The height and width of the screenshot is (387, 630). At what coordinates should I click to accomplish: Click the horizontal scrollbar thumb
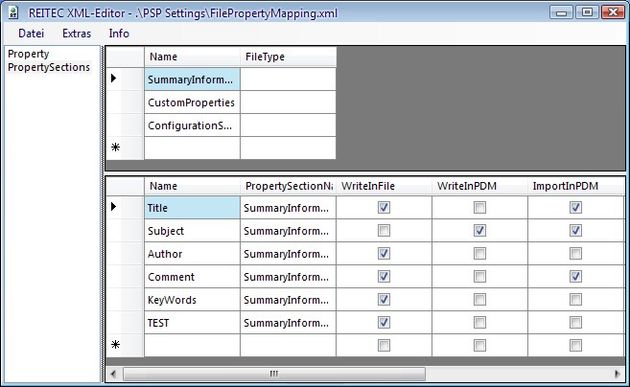tap(274, 374)
